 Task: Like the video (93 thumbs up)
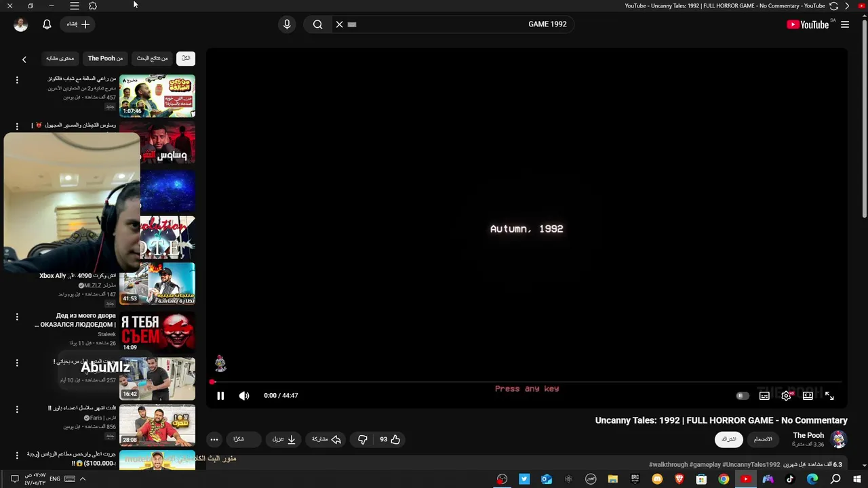[390, 439]
